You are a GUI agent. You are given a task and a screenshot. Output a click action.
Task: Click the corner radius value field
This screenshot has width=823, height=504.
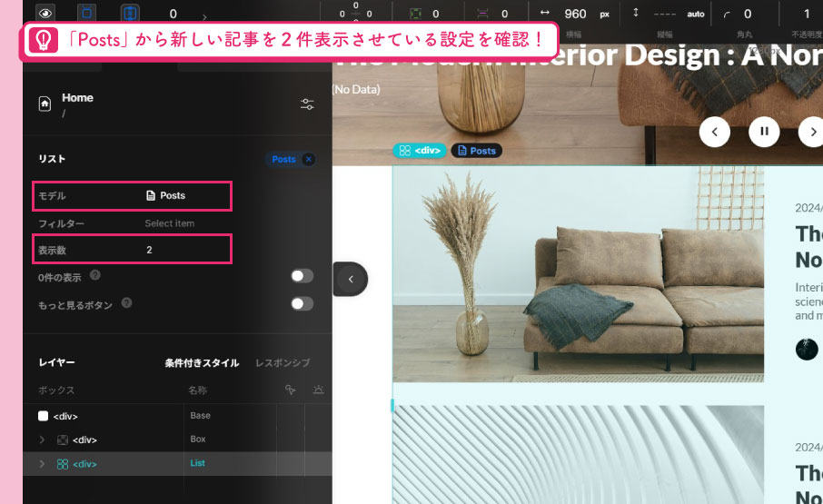pos(748,15)
